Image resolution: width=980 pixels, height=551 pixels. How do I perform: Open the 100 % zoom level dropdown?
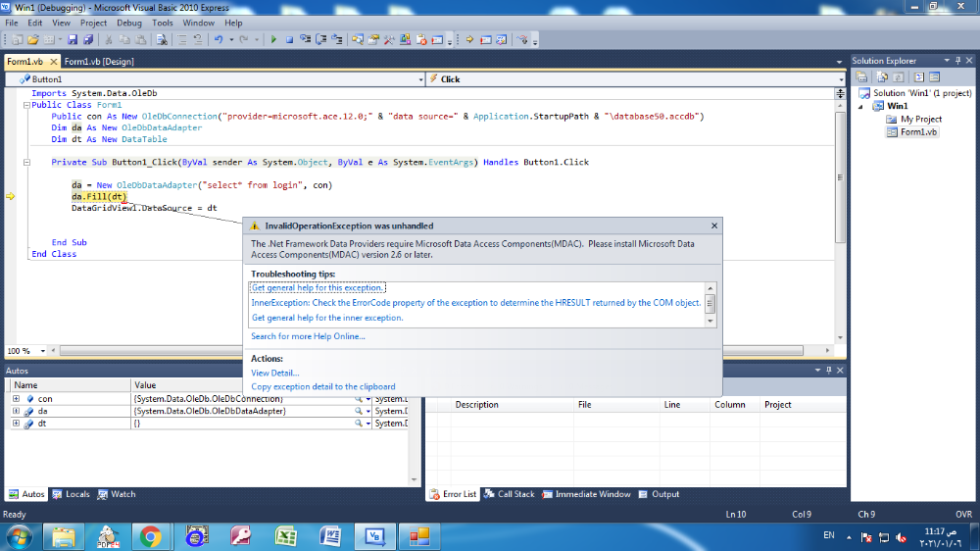tap(43, 351)
